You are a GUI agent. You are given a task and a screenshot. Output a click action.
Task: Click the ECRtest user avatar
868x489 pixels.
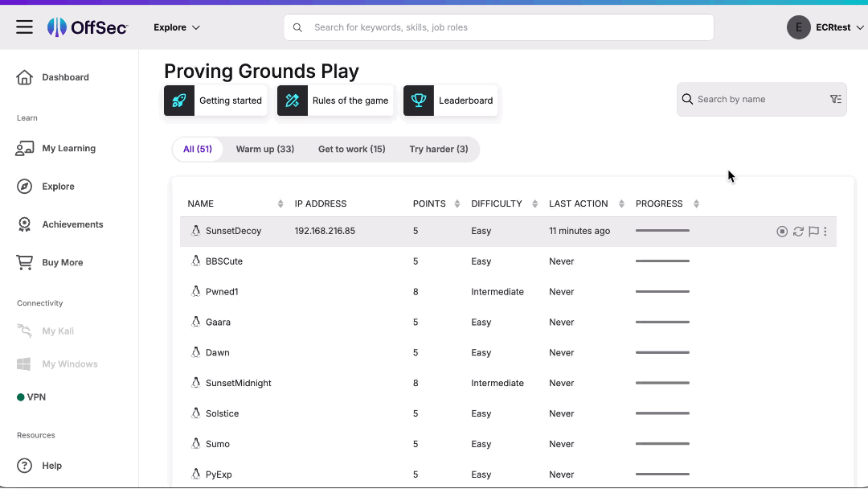(x=798, y=27)
